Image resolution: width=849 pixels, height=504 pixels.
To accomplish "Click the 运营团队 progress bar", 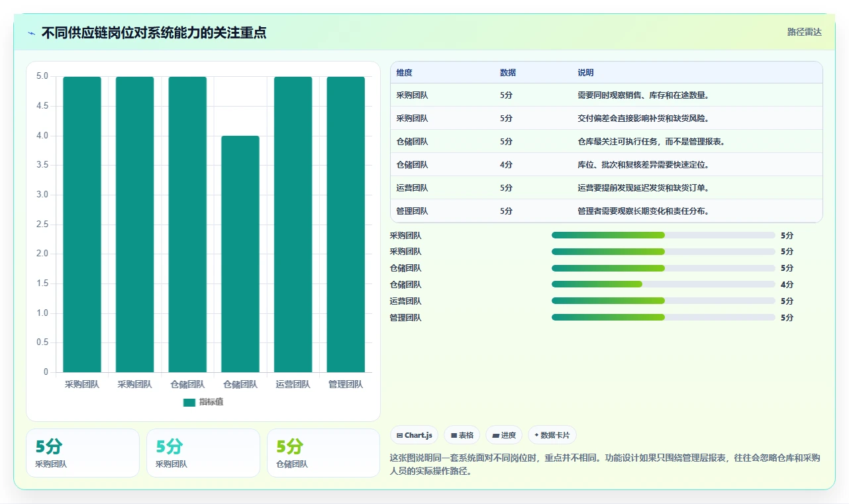I will pos(664,301).
